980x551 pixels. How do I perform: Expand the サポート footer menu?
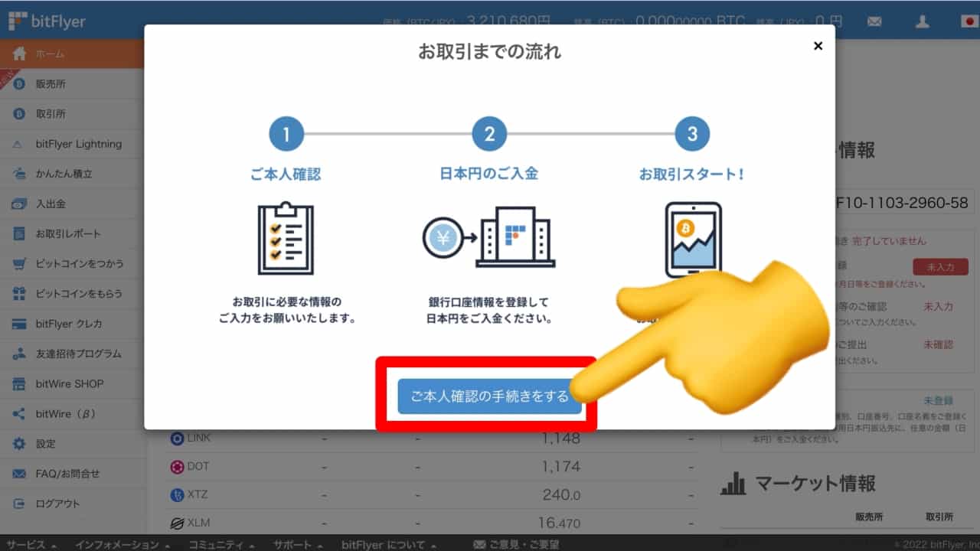(x=297, y=544)
